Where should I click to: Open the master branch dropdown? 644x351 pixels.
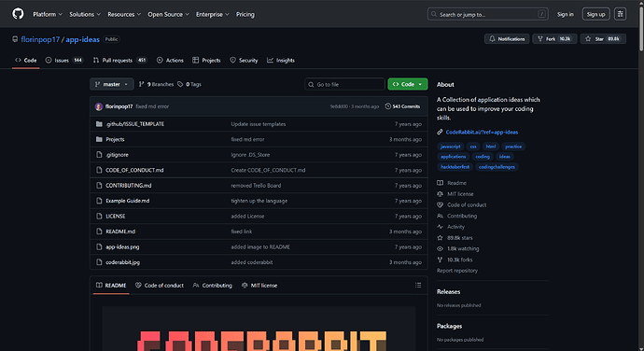112,84
